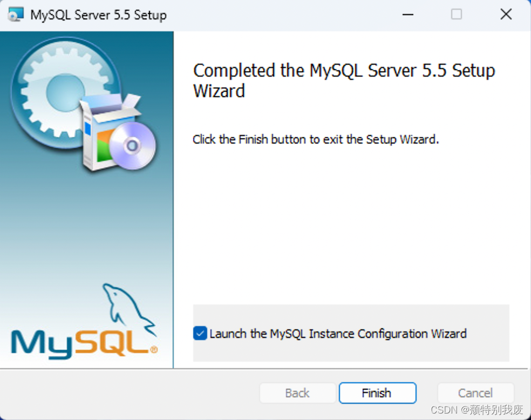Click the Back button
The width and height of the screenshot is (531, 420).
click(297, 393)
